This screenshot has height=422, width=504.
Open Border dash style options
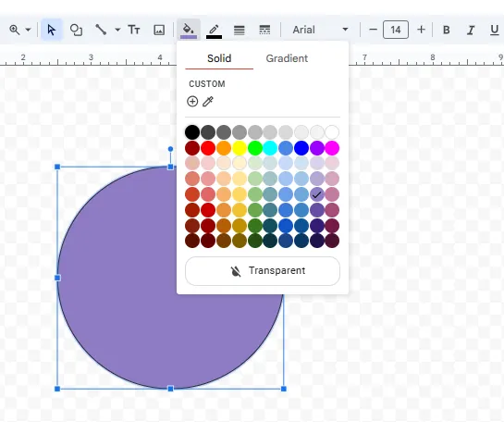click(264, 30)
